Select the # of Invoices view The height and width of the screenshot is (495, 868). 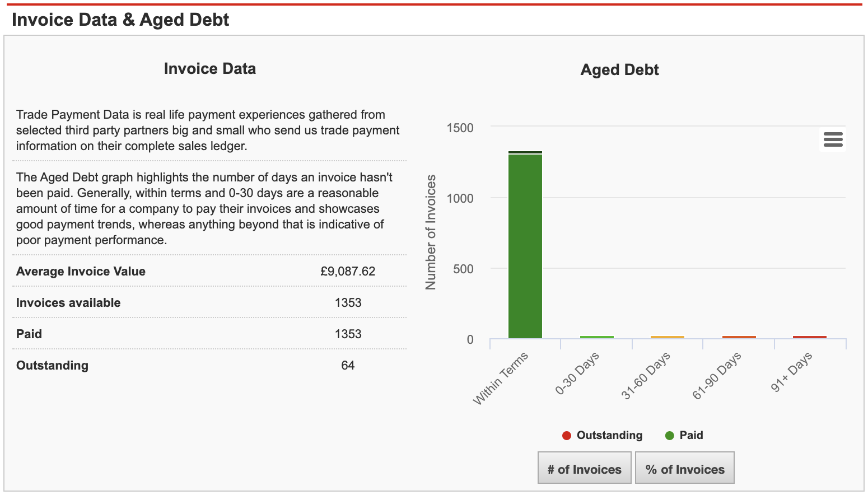[x=584, y=467]
